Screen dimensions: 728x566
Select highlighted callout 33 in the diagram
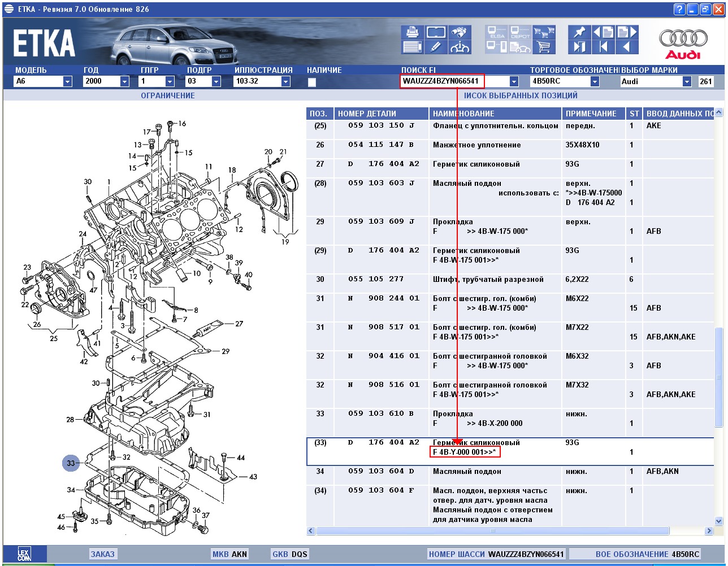[x=71, y=464]
